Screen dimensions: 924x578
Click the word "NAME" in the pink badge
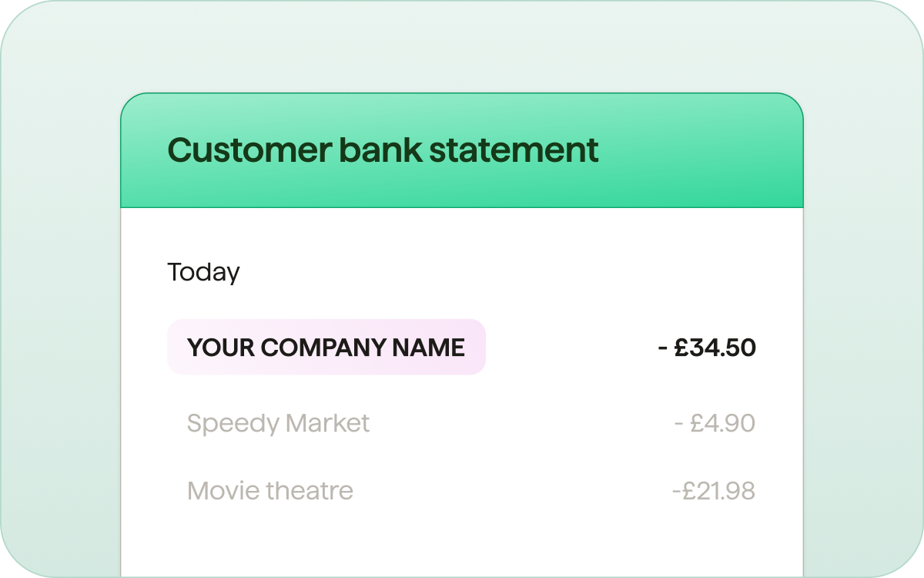[x=429, y=348]
